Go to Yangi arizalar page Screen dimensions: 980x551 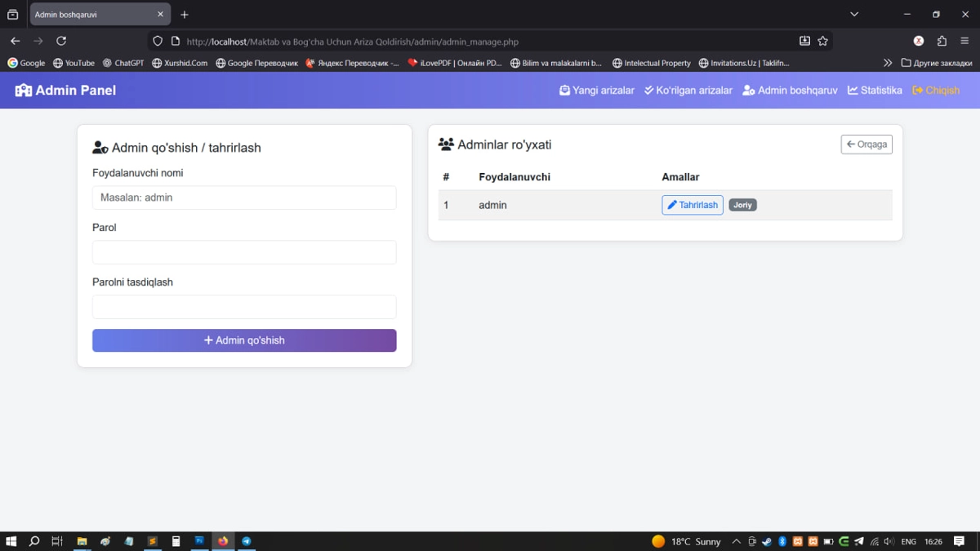coord(596,91)
